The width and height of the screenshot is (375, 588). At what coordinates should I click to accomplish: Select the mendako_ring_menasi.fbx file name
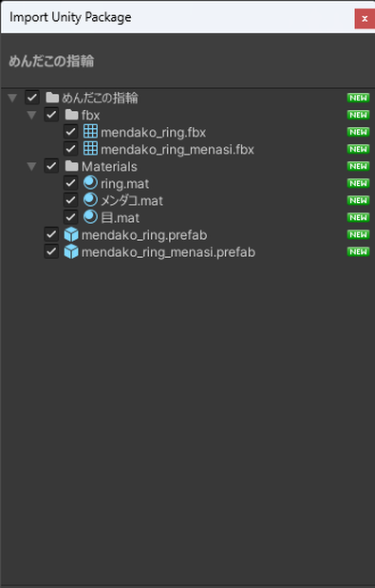(x=178, y=150)
